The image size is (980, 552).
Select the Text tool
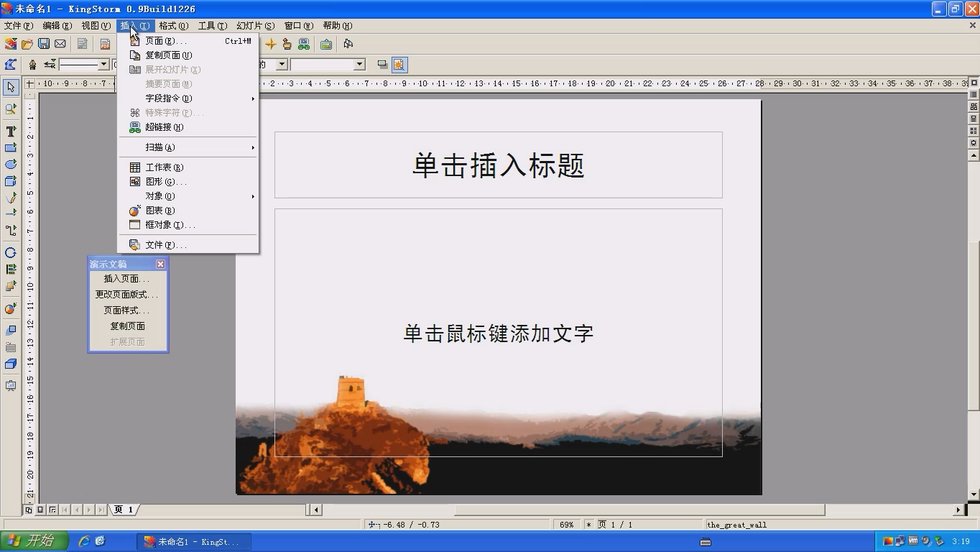point(11,132)
